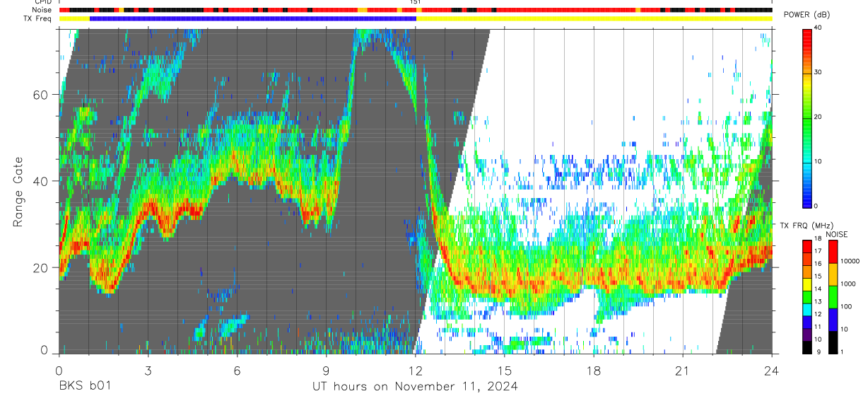
Task: Pick the green segment of TX FRQ bar
Action: (807, 296)
